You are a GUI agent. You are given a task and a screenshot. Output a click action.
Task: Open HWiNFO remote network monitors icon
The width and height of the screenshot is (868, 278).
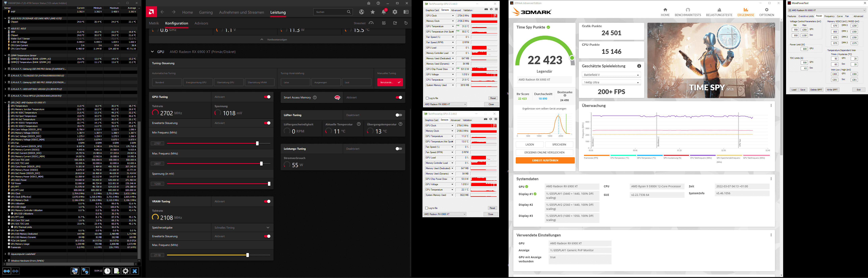click(85, 271)
